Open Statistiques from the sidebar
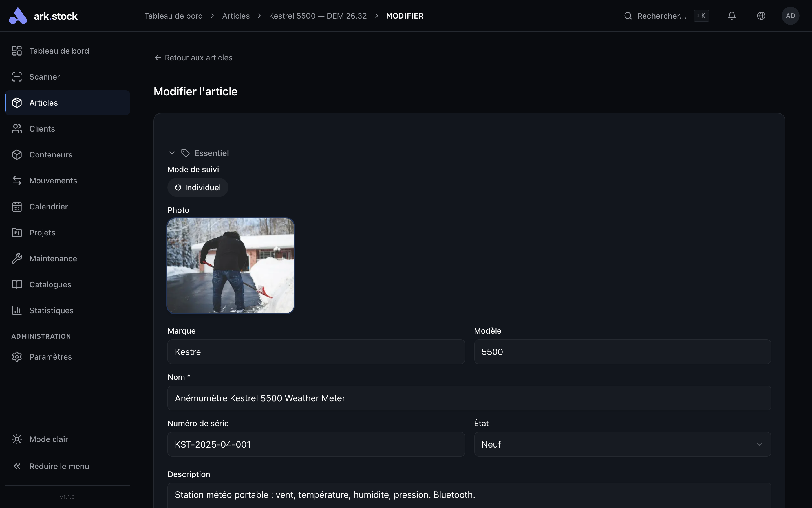This screenshot has width=812, height=508. 67,310
